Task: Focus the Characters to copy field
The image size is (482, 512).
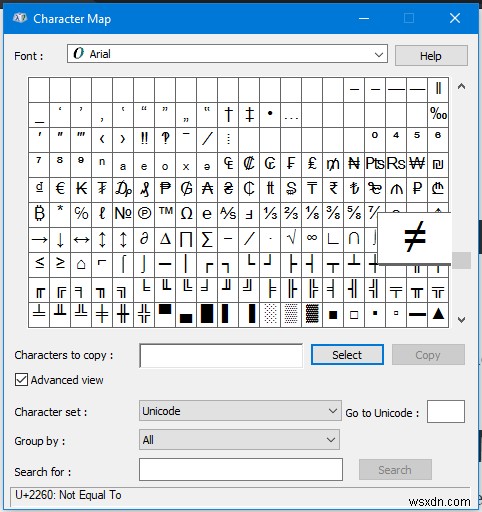Action: tap(221, 356)
